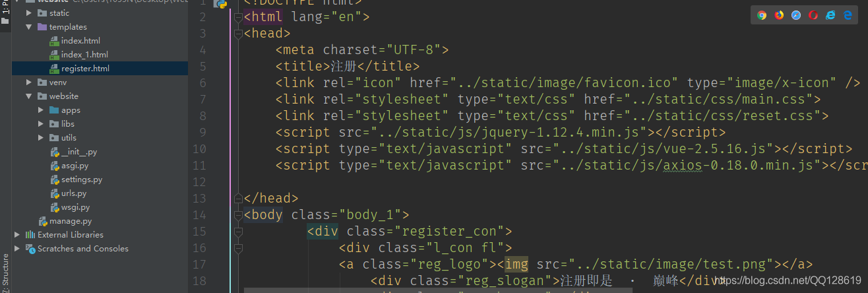Click the register.html file icon
The image size is (868, 293).
click(55, 69)
